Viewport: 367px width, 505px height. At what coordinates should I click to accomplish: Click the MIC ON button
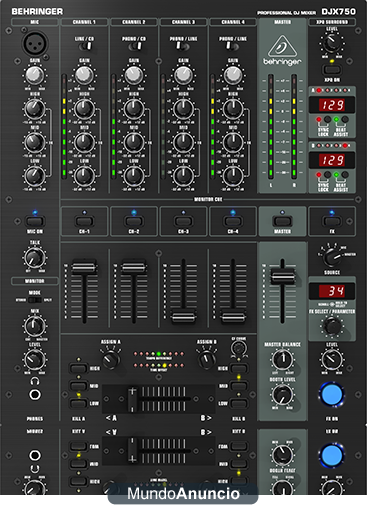tap(35, 221)
